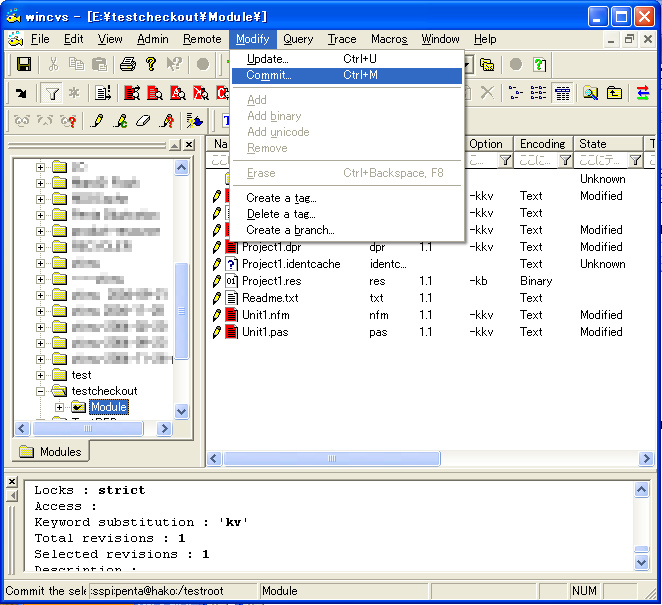
Task: Close the output console pane
Action: point(12,482)
